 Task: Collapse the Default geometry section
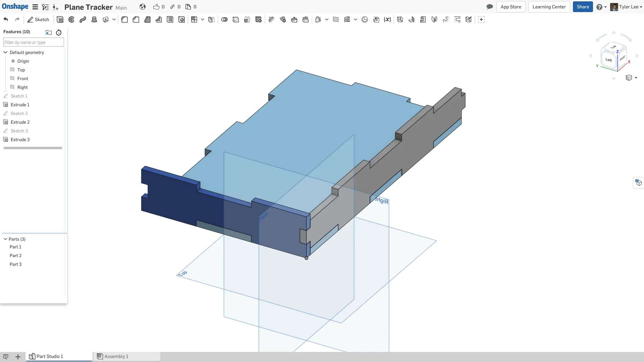(x=5, y=52)
